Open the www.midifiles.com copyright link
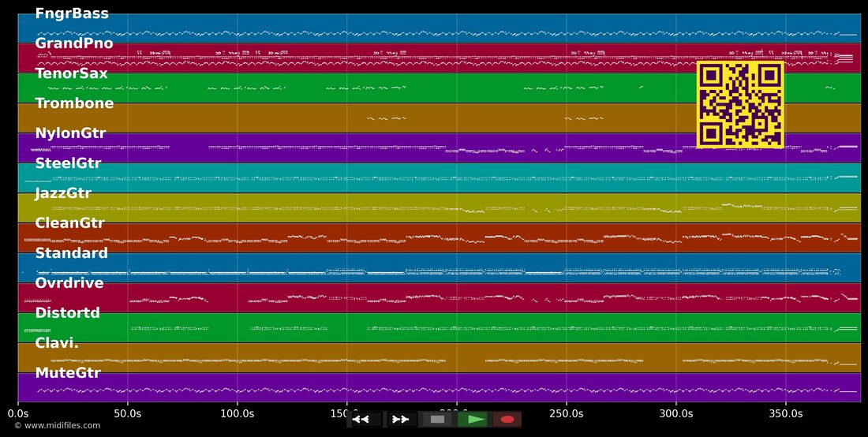Screen dimensions: 868x437 (58, 425)
